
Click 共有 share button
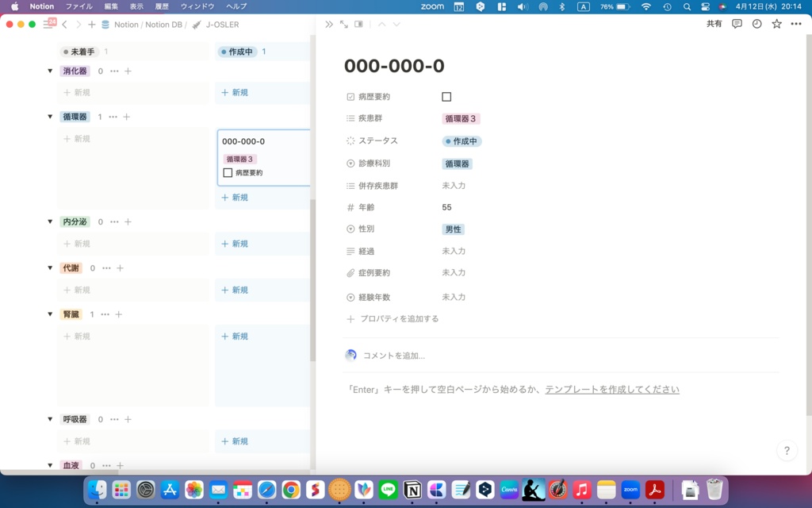(x=714, y=24)
